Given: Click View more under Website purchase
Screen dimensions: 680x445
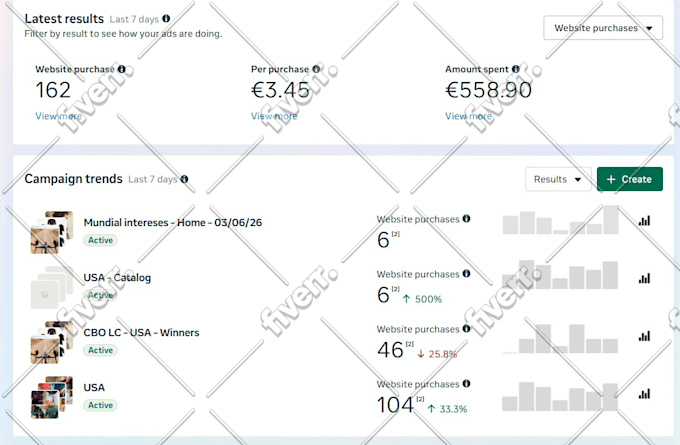Looking at the screenshot, I should pyautogui.click(x=59, y=116).
